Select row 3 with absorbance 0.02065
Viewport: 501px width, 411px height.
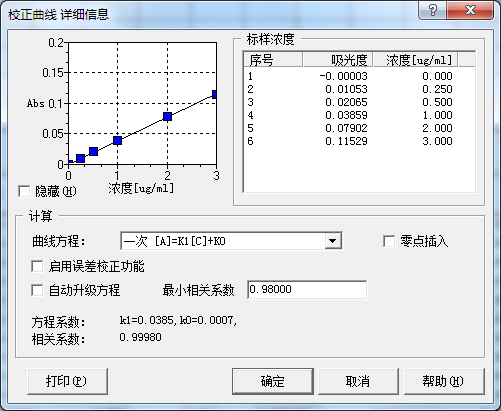pyautogui.click(x=359, y=102)
